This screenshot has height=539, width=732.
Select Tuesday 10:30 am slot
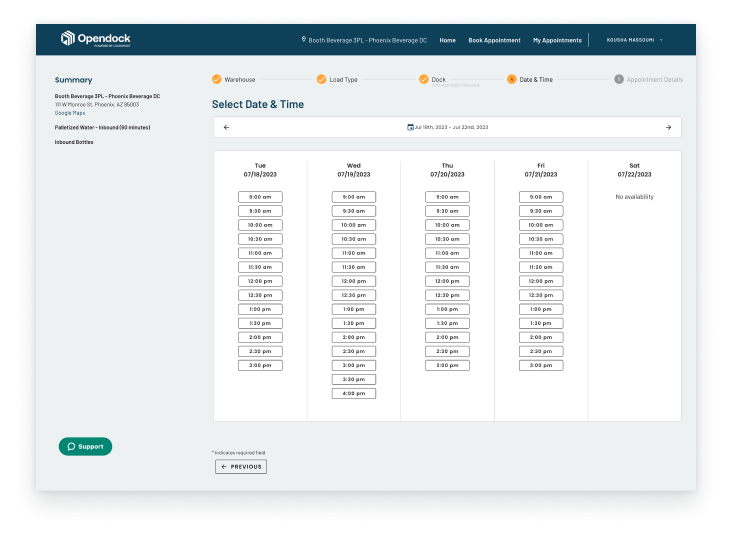pyautogui.click(x=260, y=239)
